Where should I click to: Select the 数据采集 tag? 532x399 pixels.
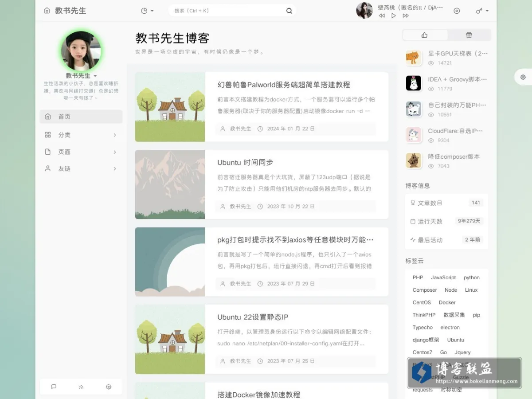[454, 315]
